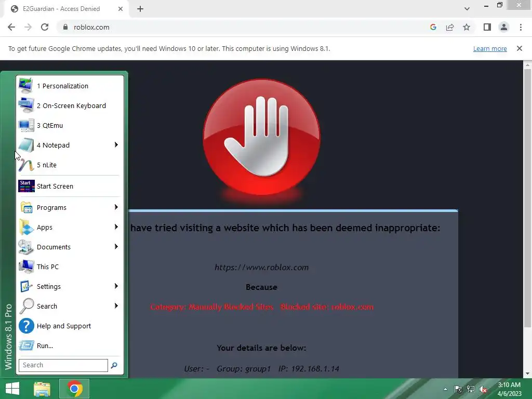Expand the Apps submenu arrow

116,227
